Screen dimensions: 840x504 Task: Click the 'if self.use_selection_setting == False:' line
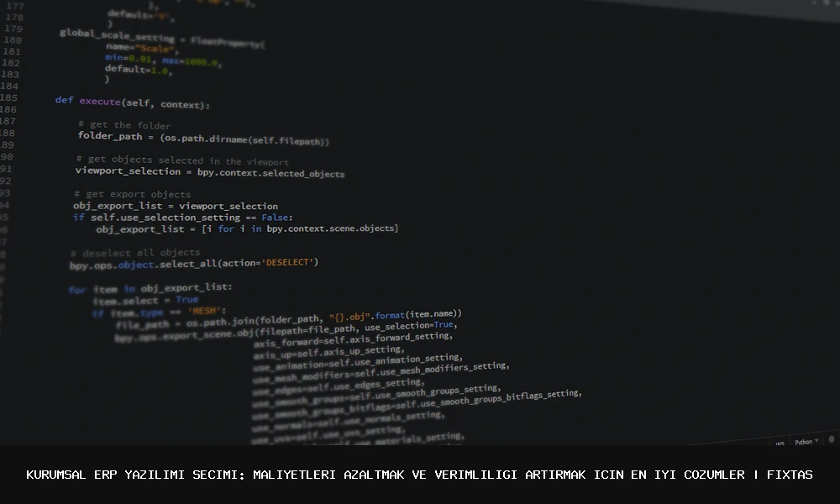(x=182, y=217)
